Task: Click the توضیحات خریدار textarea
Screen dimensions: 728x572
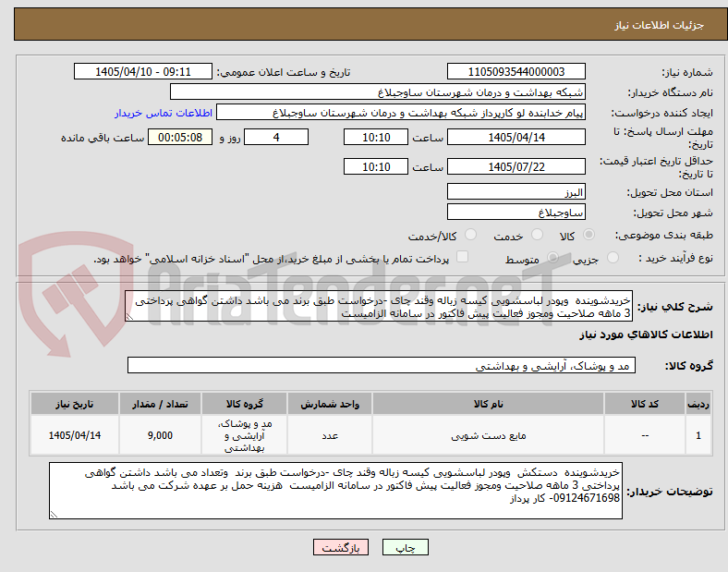Action: [x=335, y=491]
